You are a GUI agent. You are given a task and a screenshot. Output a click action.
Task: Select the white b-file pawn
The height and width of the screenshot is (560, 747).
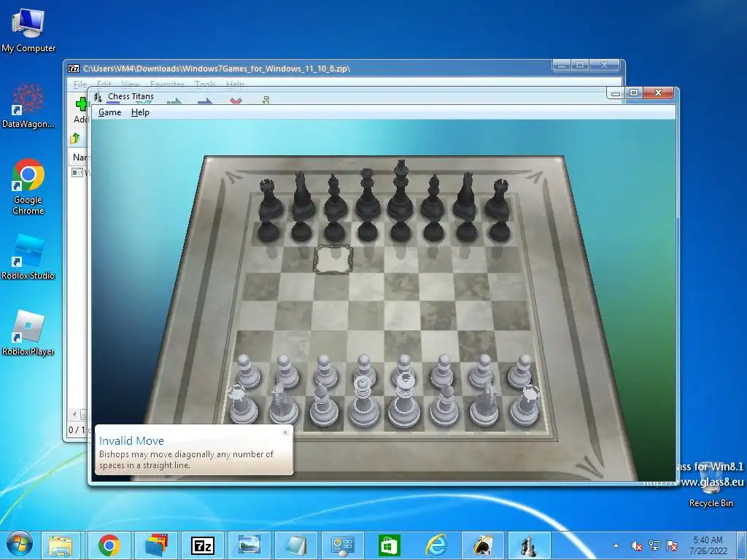pyautogui.click(x=287, y=371)
